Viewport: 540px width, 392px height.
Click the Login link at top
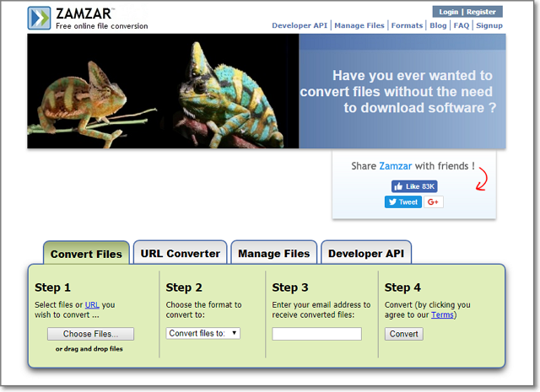(449, 12)
